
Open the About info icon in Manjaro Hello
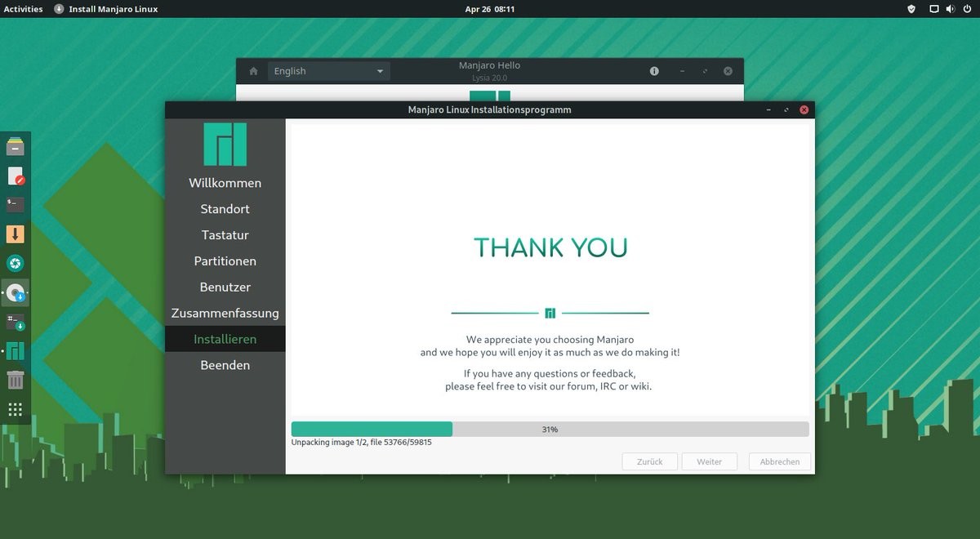[654, 71]
